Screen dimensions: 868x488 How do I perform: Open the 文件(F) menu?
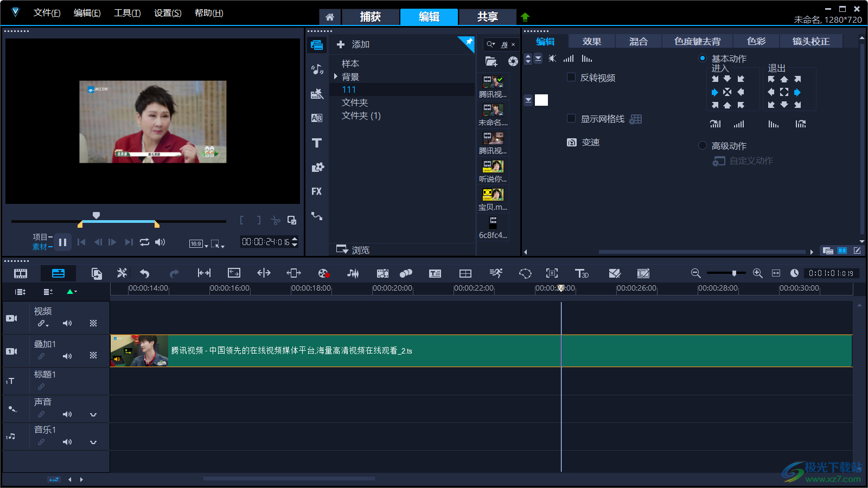(47, 13)
